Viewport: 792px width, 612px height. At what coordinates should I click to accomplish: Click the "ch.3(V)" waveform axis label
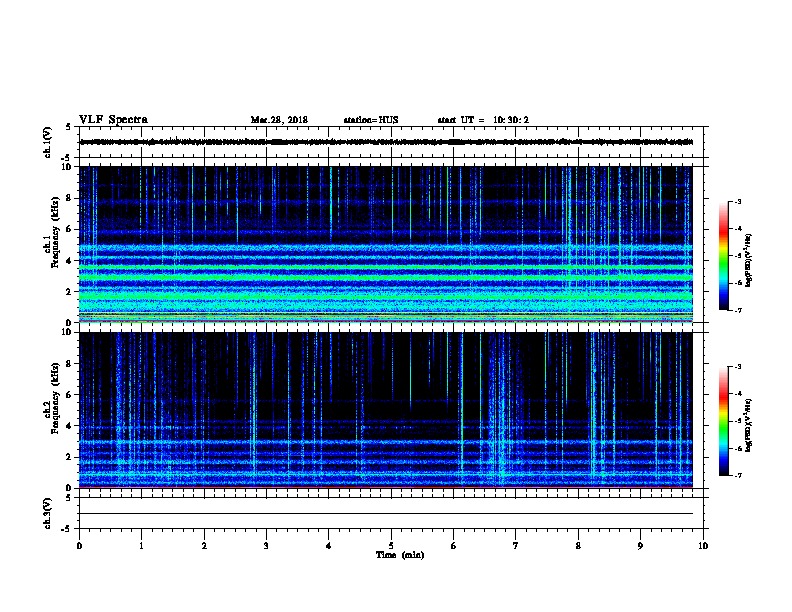47,513
